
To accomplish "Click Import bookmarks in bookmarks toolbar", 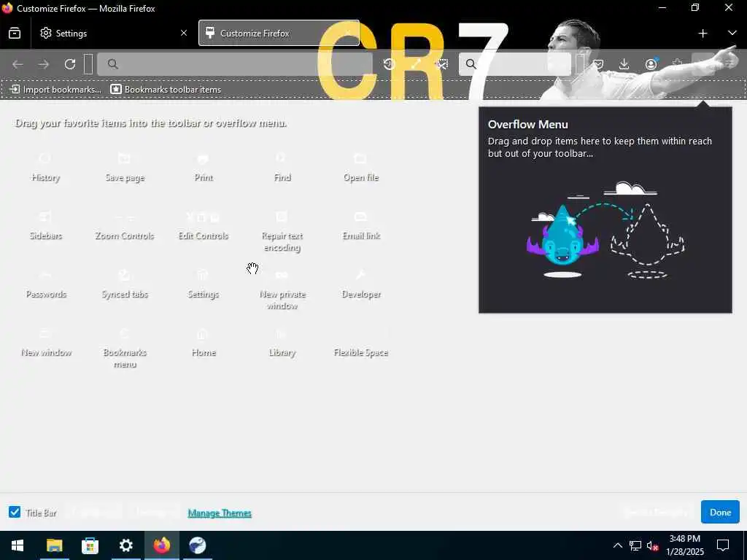I will pyautogui.click(x=55, y=90).
